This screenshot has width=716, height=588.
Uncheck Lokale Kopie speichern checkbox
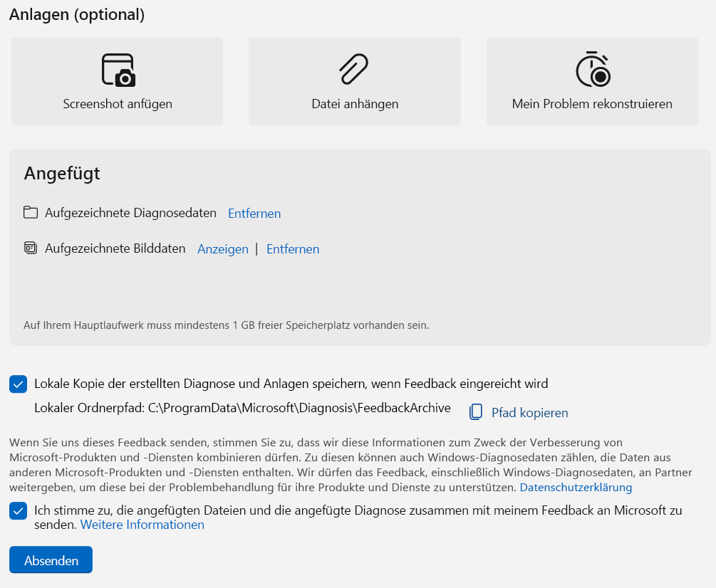tap(19, 384)
